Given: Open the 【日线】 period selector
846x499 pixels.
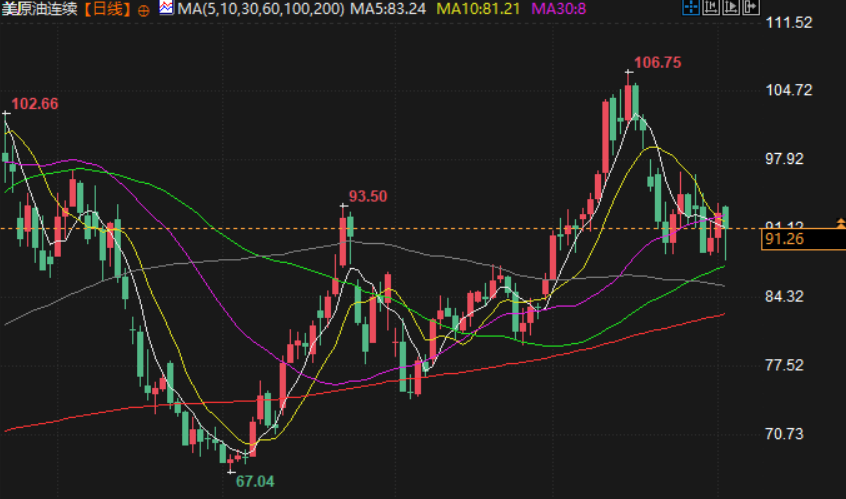Looking at the screenshot, I should click(108, 9).
